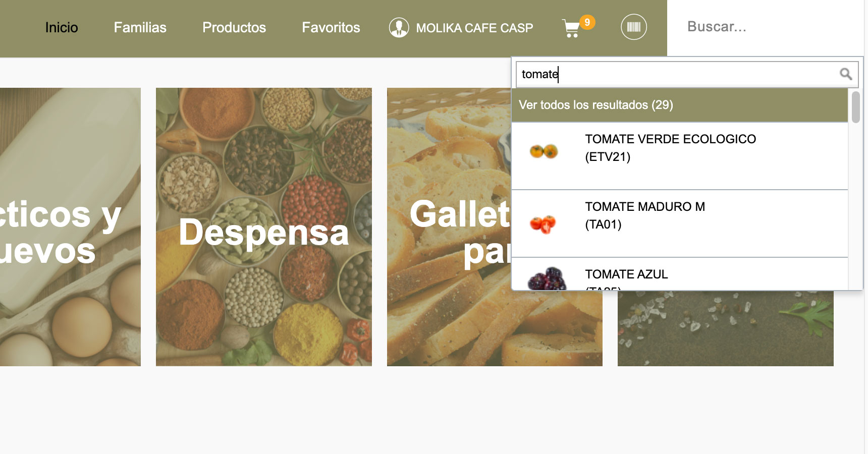868x454 pixels.
Task: Go to the Inicio menu
Action: coord(62,28)
